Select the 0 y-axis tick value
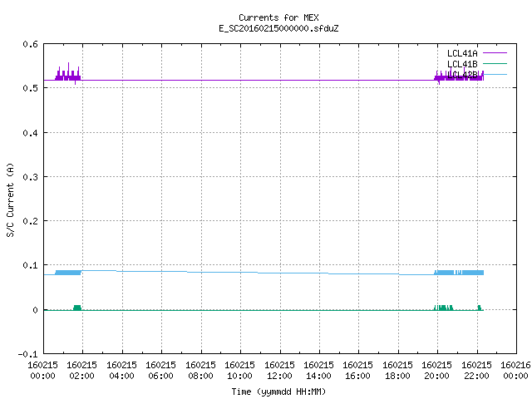 tap(35, 310)
